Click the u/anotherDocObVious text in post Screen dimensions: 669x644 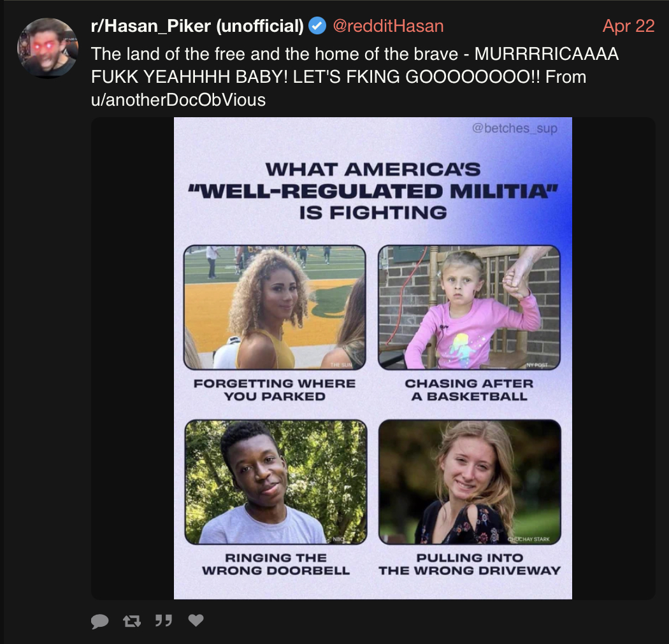[178, 100]
